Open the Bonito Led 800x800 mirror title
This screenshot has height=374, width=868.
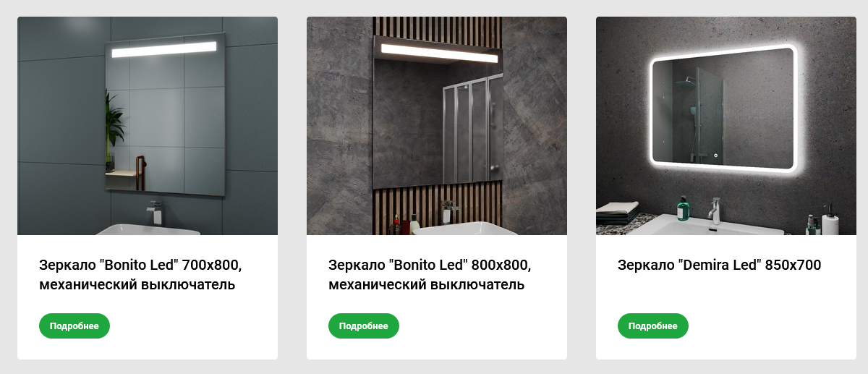(430, 275)
